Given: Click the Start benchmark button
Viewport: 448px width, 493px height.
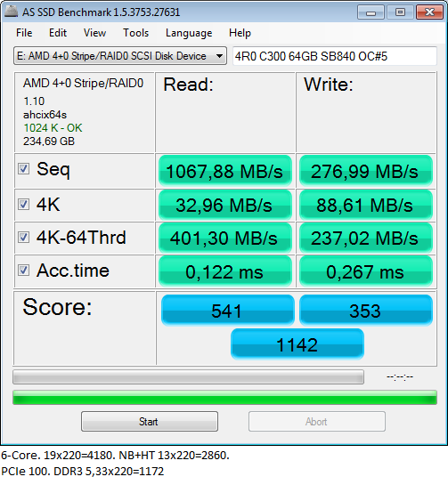Looking at the screenshot, I should [150, 421].
